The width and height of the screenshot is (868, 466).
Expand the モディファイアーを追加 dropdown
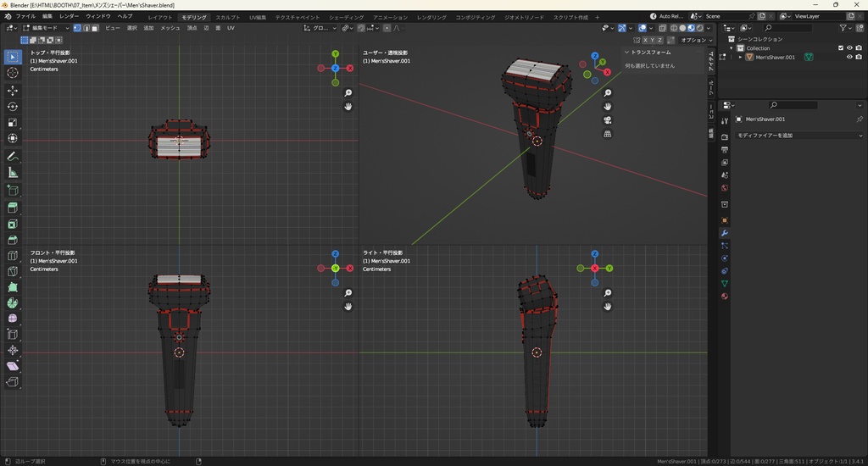coord(798,136)
